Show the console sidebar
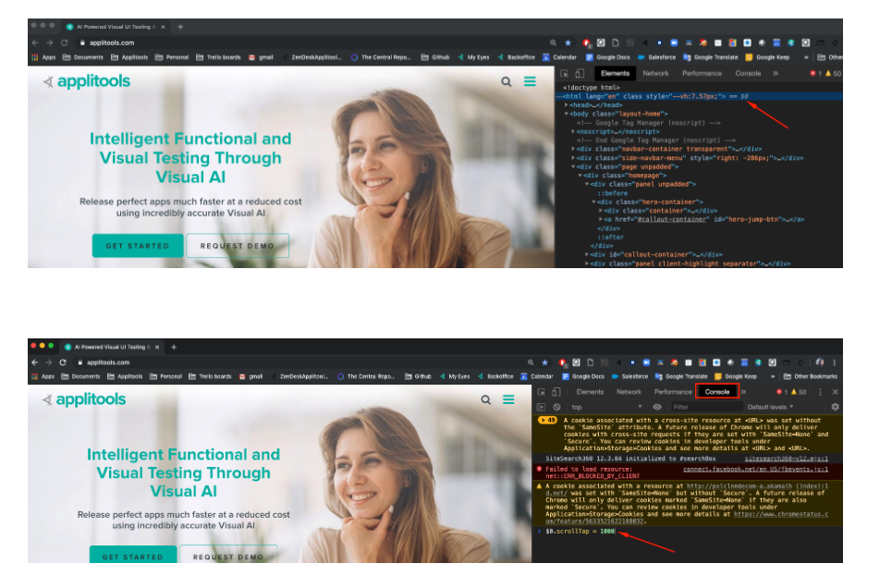The height and width of the screenshot is (588, 892). (541, 407)
